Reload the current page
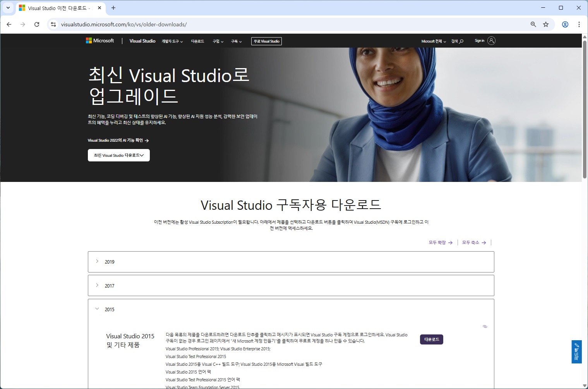This screenshot has height=389, width=588. (x=37, y=24)
